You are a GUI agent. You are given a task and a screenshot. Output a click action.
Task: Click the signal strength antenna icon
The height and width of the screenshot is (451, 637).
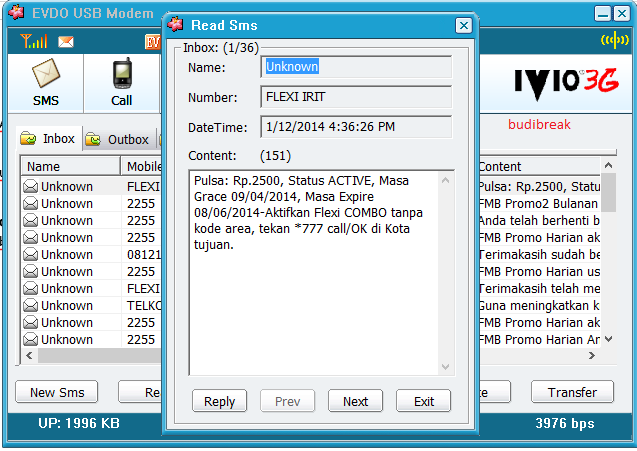click(34, 41)
